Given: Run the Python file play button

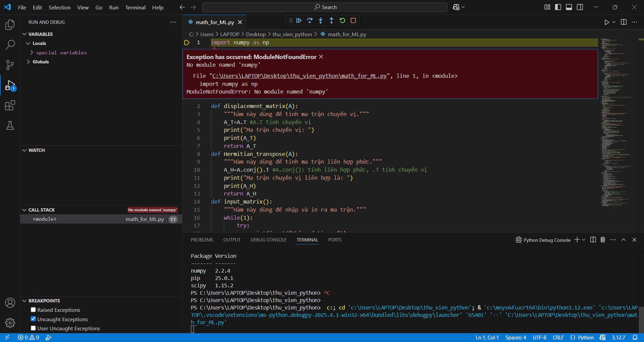Looking at the screenshot, I should pos(607,22).
